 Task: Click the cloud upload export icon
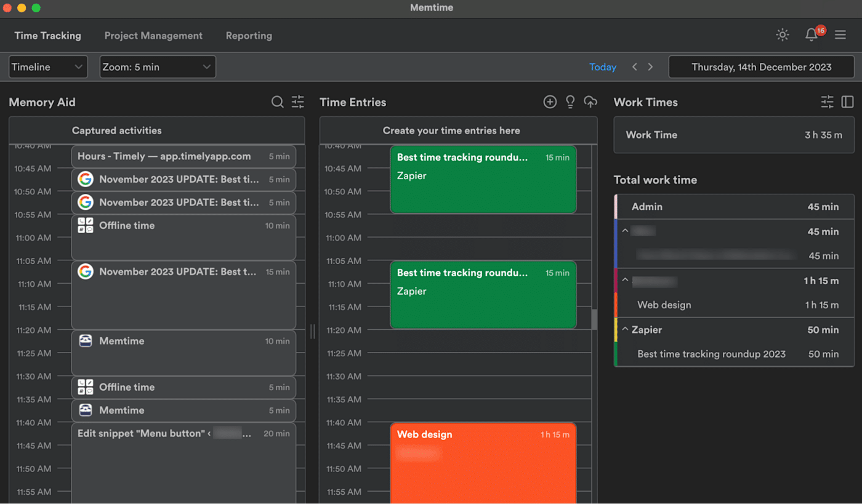pyautogui.click(x=590, y=102)
